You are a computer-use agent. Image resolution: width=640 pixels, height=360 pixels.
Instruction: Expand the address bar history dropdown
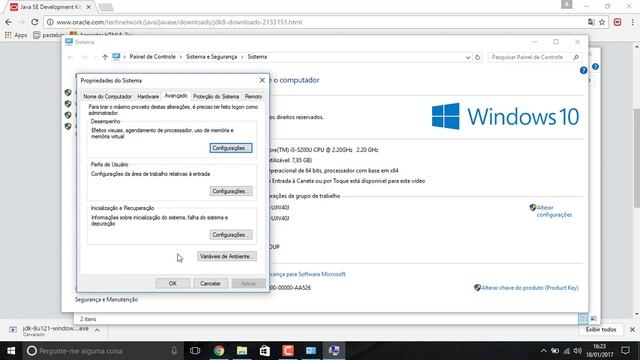click(468, 58)
